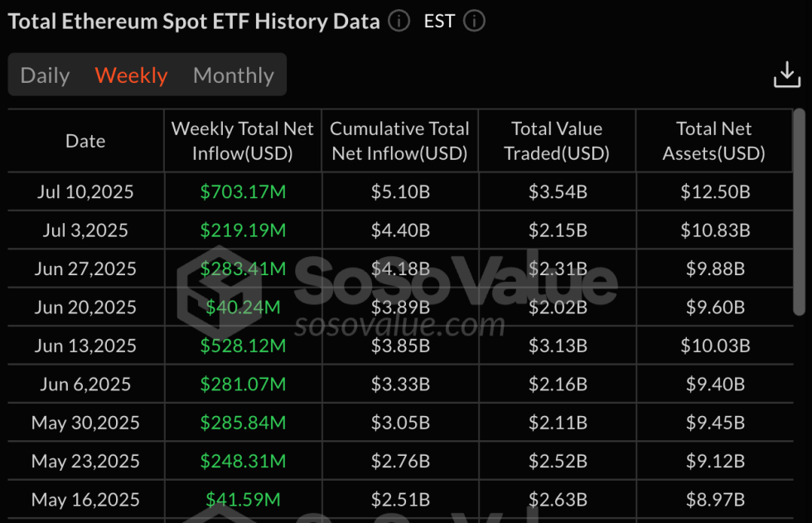Click the $12.50B total net assets value
This screenshot has height=523, width=812.
pyautogui.click(x=713, y=191)
